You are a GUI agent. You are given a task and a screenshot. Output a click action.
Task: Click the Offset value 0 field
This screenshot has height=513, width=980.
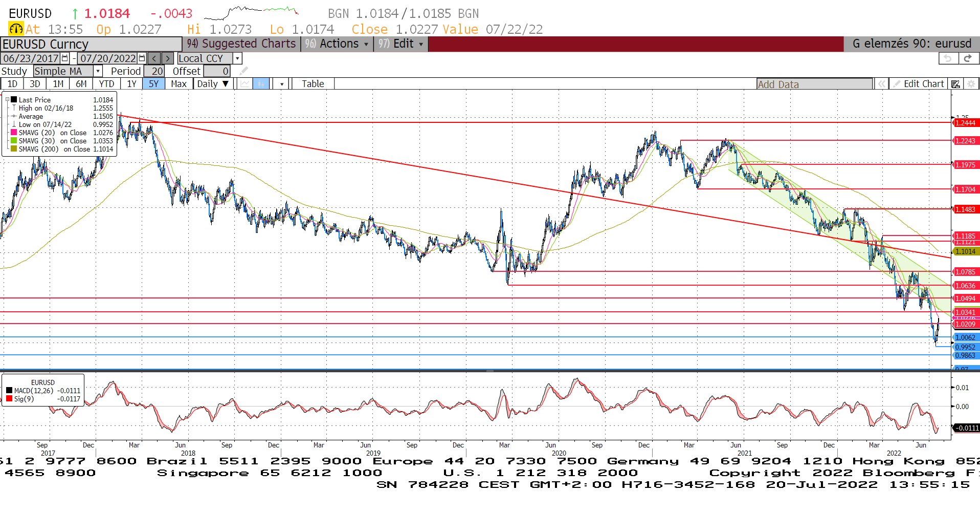coord(217,71)
